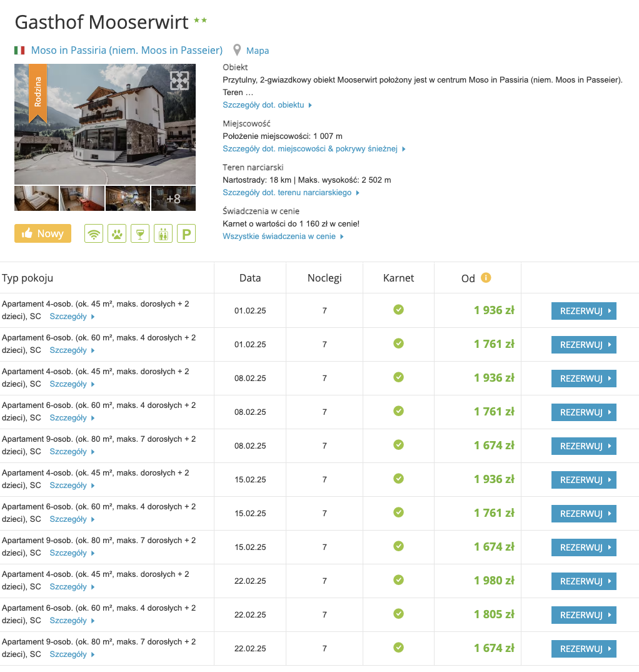Click the map pin icon next to Mapa
Screen dimensions: 639x672
pyautogui.click(x=237, y=50)
